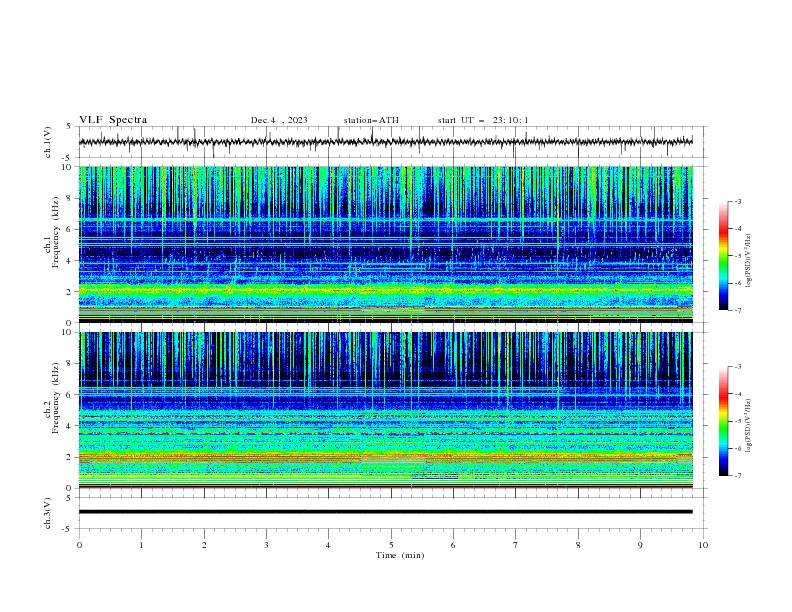
Task: Click time axis tick label '3'
Action: point(266,545)
